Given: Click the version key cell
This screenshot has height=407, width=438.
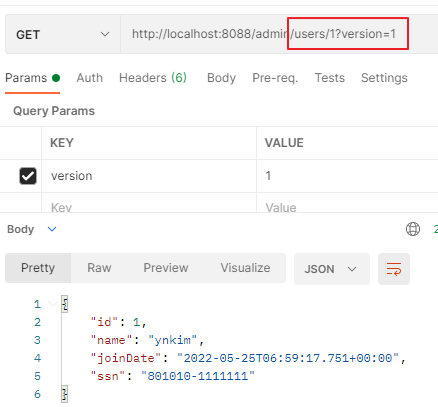Looking at the screenshot, I should click(x=149, y=176).
